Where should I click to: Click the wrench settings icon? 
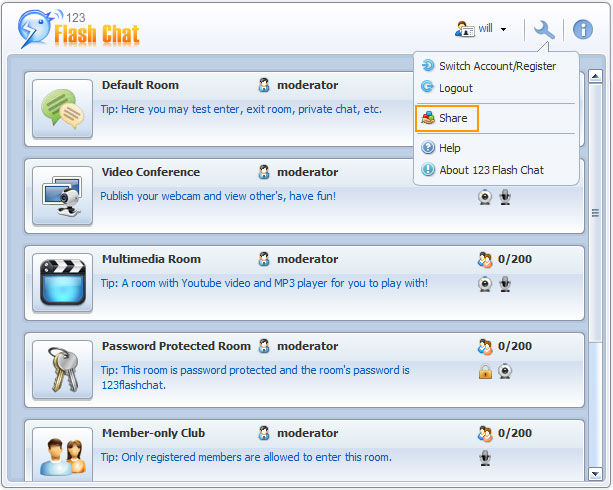click(x=544, y=30)
